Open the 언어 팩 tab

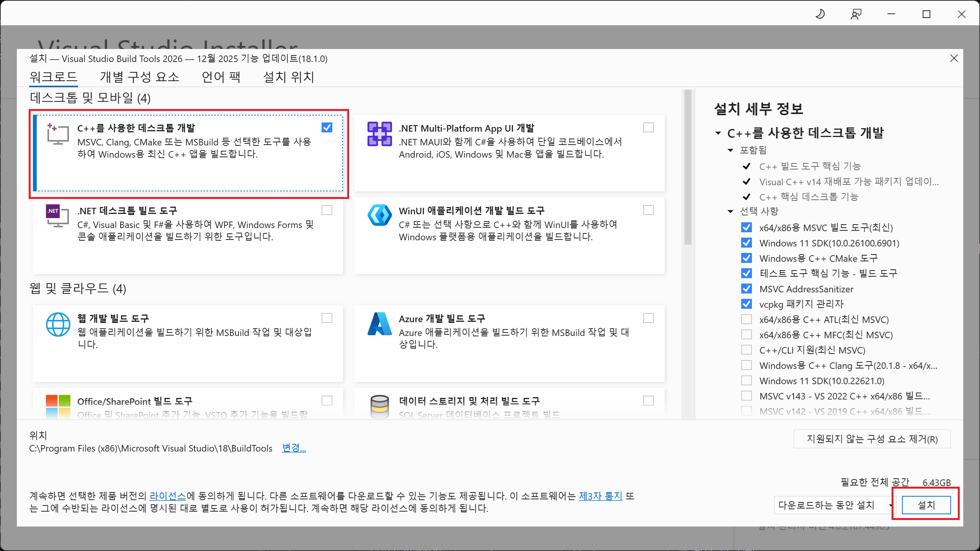coord(221,77)
